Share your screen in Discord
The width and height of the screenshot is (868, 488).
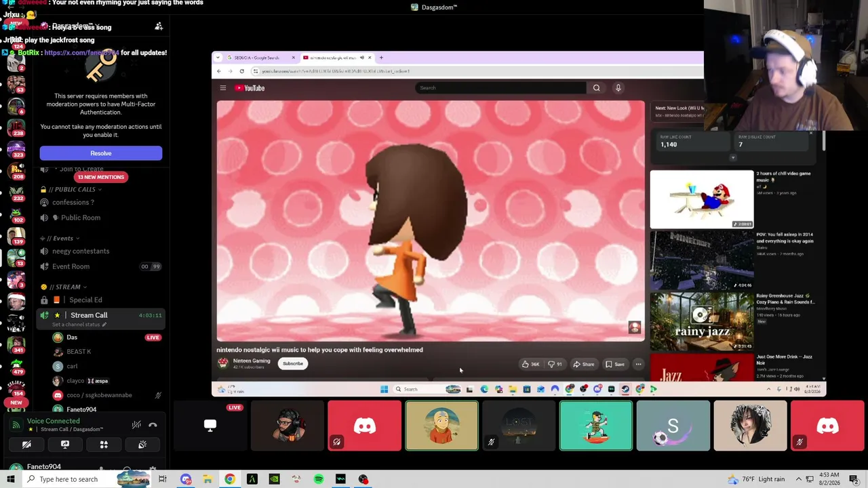tap(65, 445)
